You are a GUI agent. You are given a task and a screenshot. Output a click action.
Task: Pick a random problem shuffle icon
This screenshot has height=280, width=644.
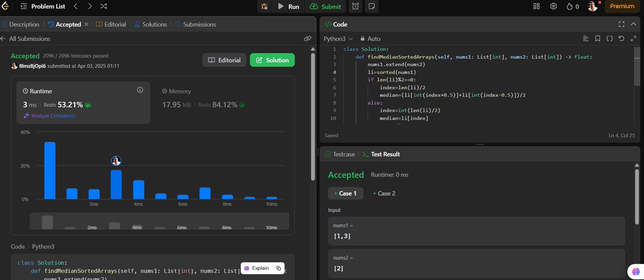pyautogui.click(x=104, y=6)
